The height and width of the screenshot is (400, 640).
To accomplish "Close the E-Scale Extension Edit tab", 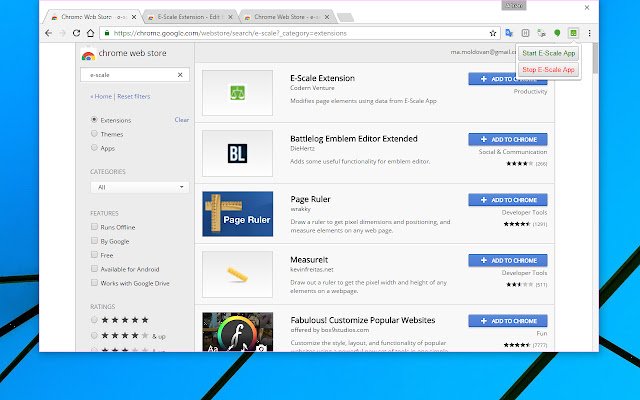I will coord(230,17).
